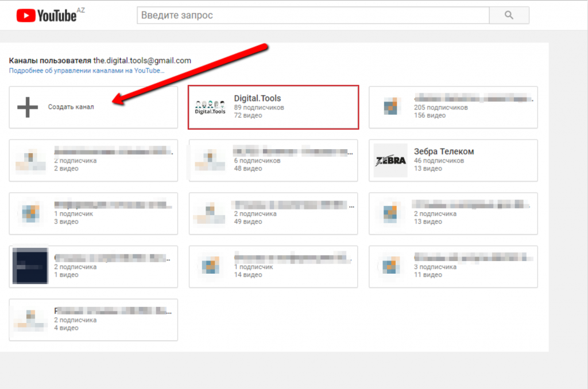Click the the.digital.tools@gmail.com email text
Screen dimensions: 588x389
tap(142, 61)
